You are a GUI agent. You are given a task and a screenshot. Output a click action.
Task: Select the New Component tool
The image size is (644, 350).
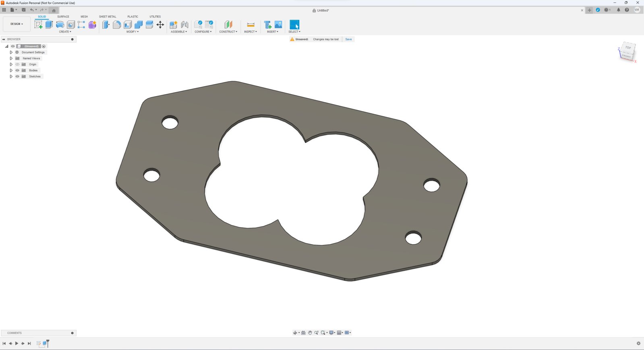(174, 25)
